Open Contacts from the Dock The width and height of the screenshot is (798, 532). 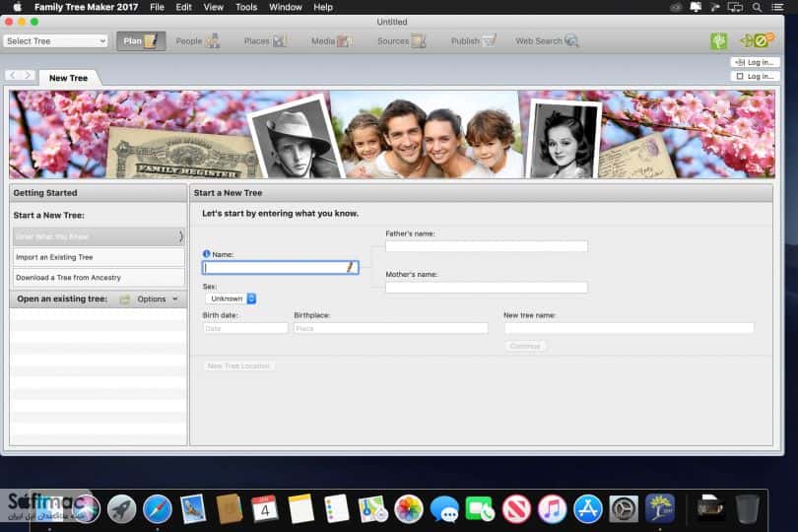pyautogui.click(x=229, y=508)
